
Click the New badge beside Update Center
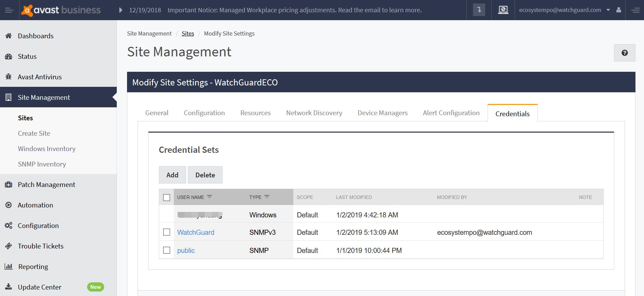click(x=95, y=287)
